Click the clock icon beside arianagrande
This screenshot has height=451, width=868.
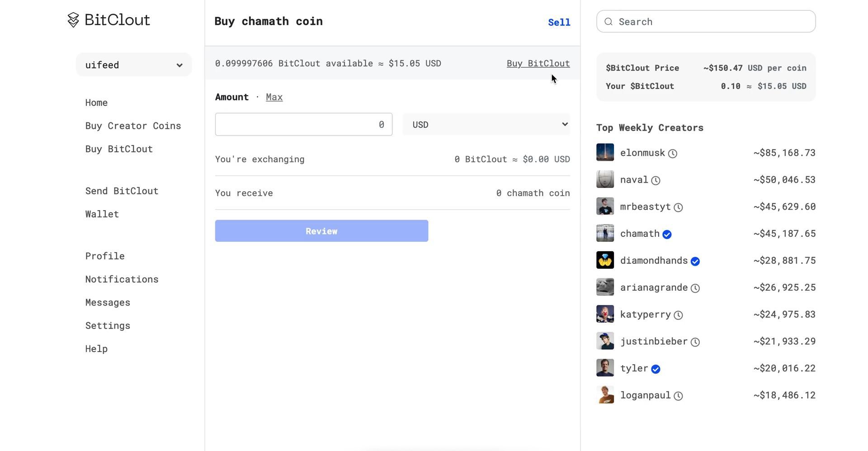click(x=695, y=288)
